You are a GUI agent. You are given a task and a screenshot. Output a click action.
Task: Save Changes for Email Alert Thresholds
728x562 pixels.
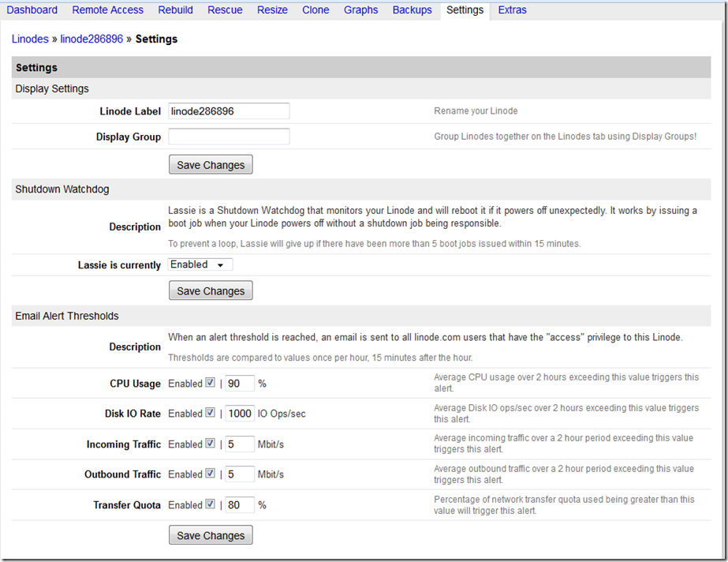click(x=211, y=535)
